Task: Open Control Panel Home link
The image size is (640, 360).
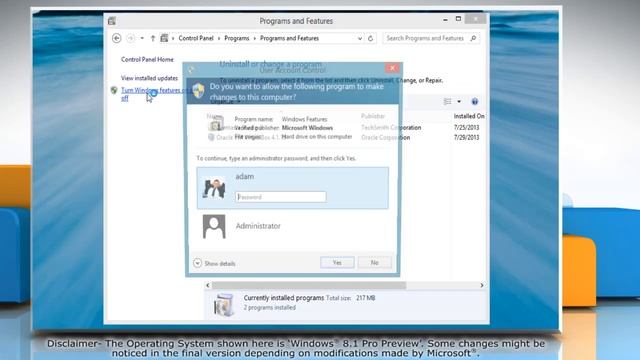Action: [x=147, y=59]
